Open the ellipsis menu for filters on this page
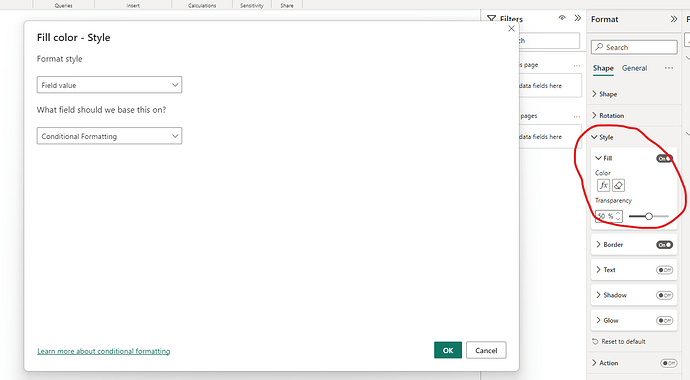Screen dimensions: 690x380 577,65
